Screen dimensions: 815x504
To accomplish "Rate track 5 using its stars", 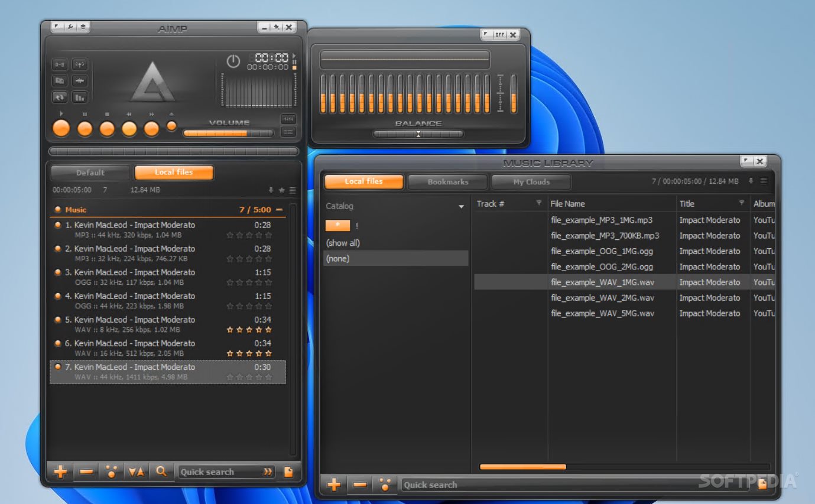I will [x=249, y=330].
